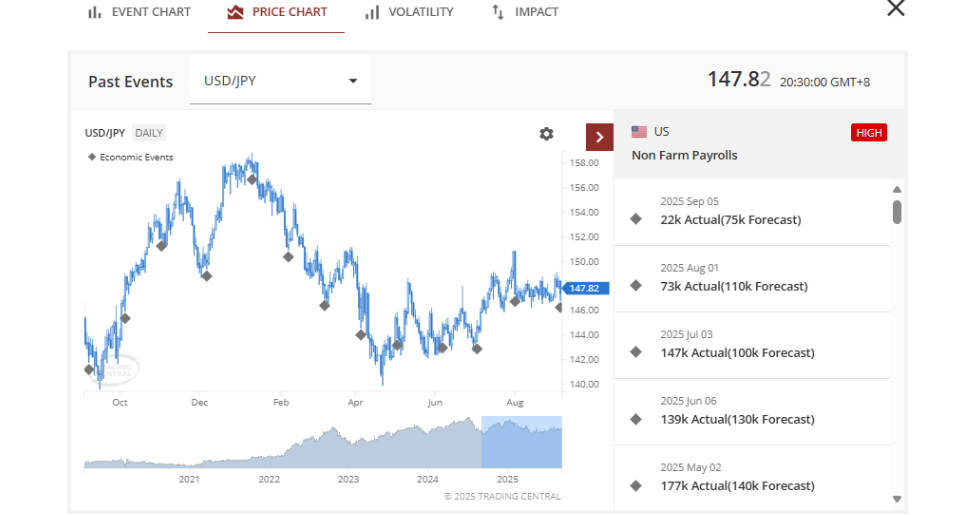Screen dimensions: 965x515
Task: Click the HIGH impact badge
Action: (868, 132)
